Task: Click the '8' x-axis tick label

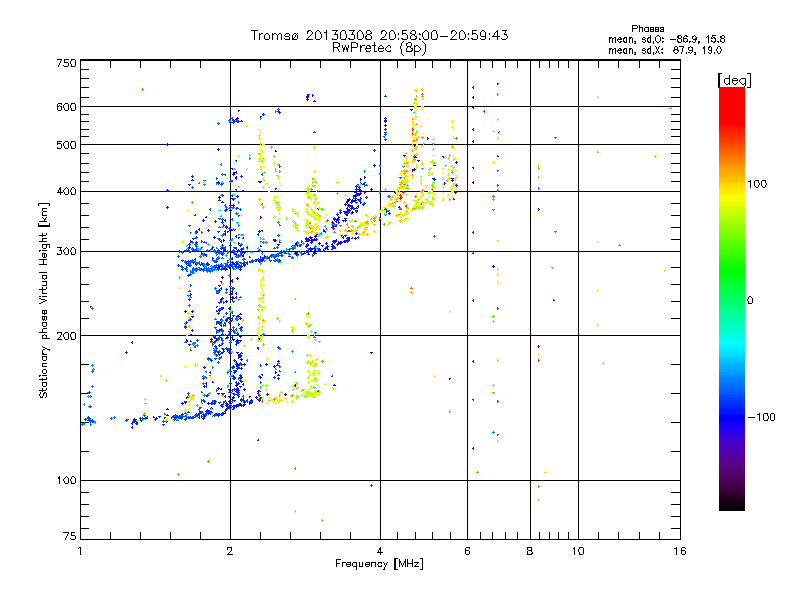Action: pos(530,551)
